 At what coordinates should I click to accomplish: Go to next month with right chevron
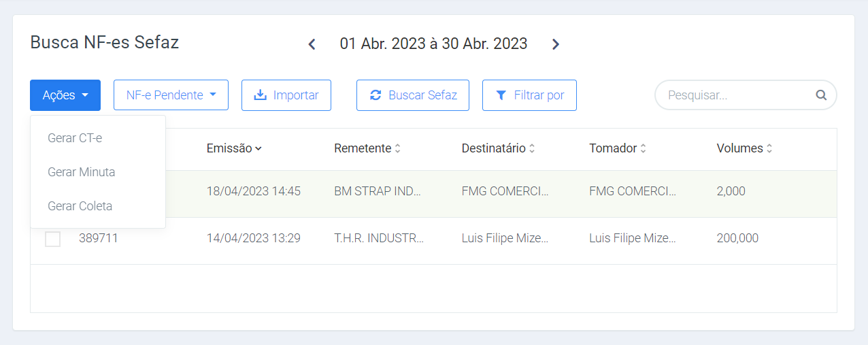click(555, 44)
